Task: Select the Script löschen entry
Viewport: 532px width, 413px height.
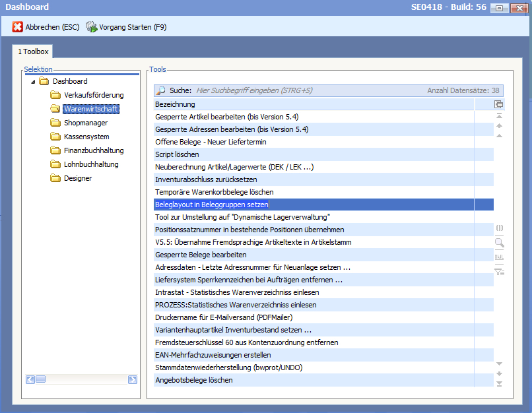Action: click(x=177, y=154)
